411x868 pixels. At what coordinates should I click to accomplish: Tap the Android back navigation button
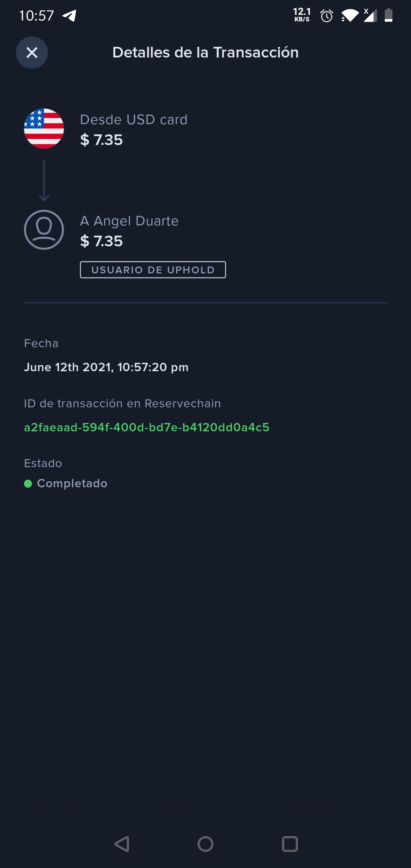[x=122, y=844]
